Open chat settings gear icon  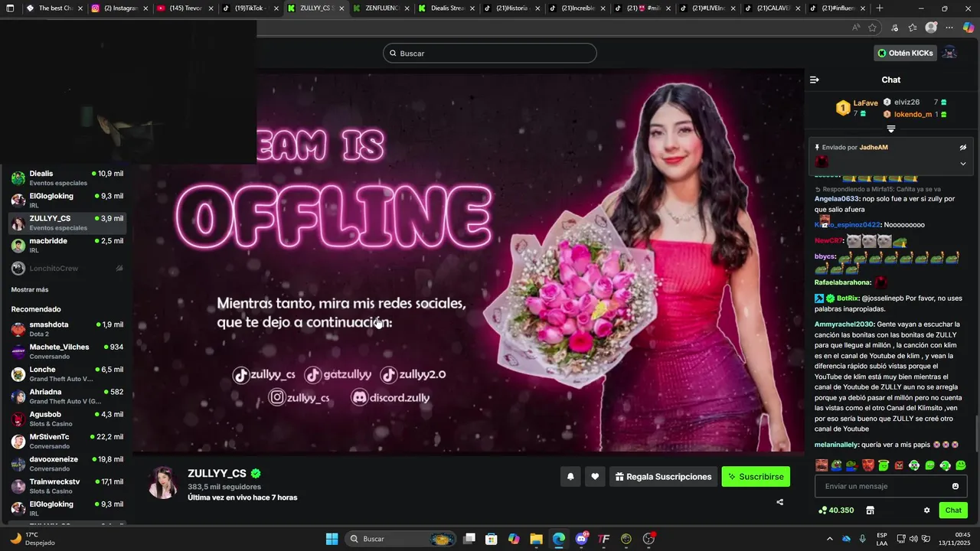tap(927, 510)
